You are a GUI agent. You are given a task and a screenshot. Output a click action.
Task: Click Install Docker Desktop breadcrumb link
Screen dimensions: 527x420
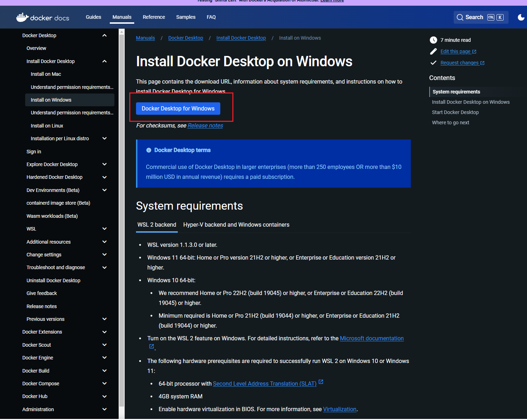point(241,38)
